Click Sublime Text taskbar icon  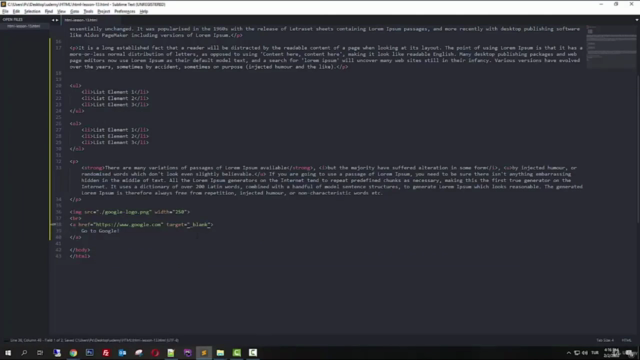pyautogui.click(x=204, y=353)
